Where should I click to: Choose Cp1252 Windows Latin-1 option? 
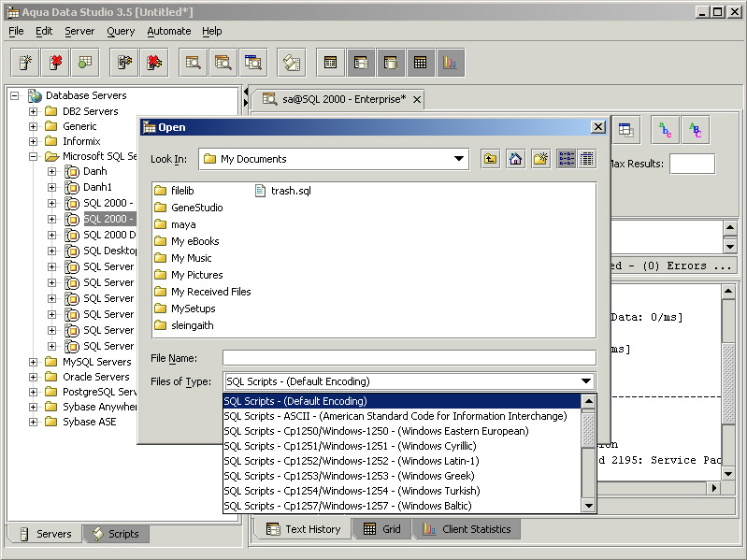coord(402,461)
